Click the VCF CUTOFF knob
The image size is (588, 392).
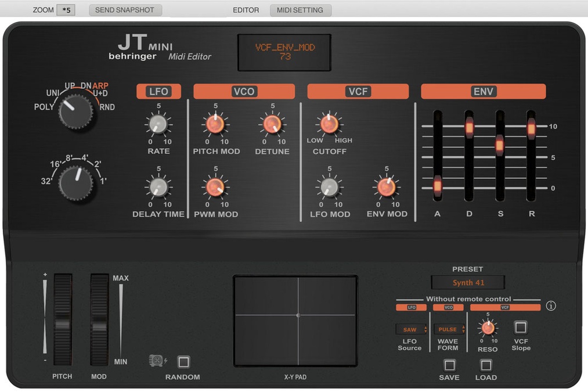pos(329,124)
